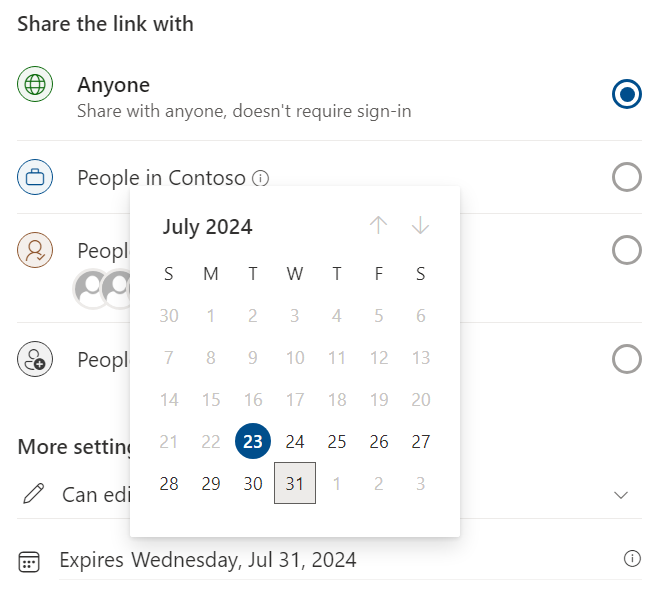Click the info icon next to People in Contoso
Image resolution: width=666 pixels, height=596 pixels.
tap(260, 178)
